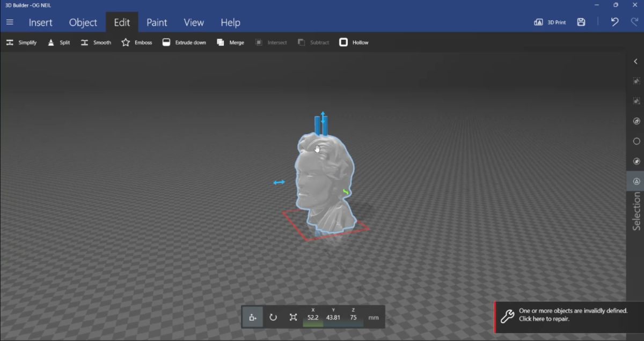Choose the Split tool
Viewport: 644px width, 341px height.
click(x=58, y=42)
